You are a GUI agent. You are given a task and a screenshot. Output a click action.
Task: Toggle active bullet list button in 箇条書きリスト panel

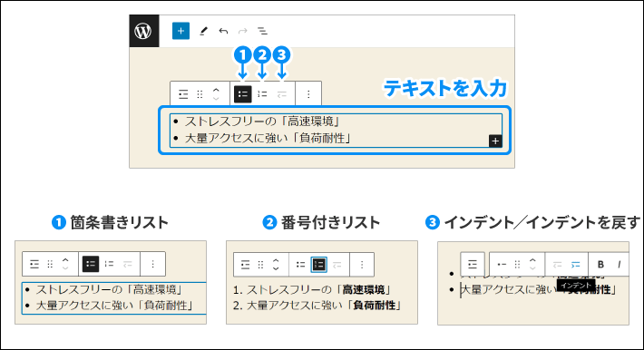(x=91, y=264)
